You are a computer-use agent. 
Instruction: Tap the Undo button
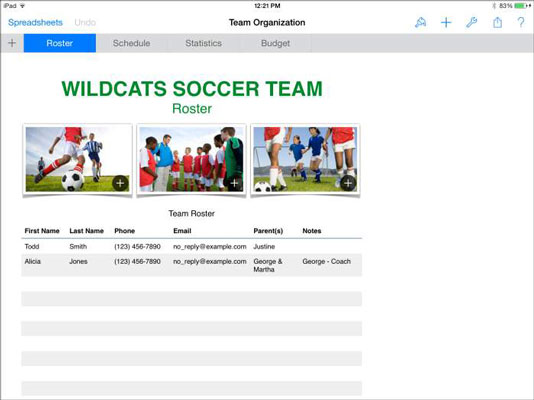pos(85,22)
